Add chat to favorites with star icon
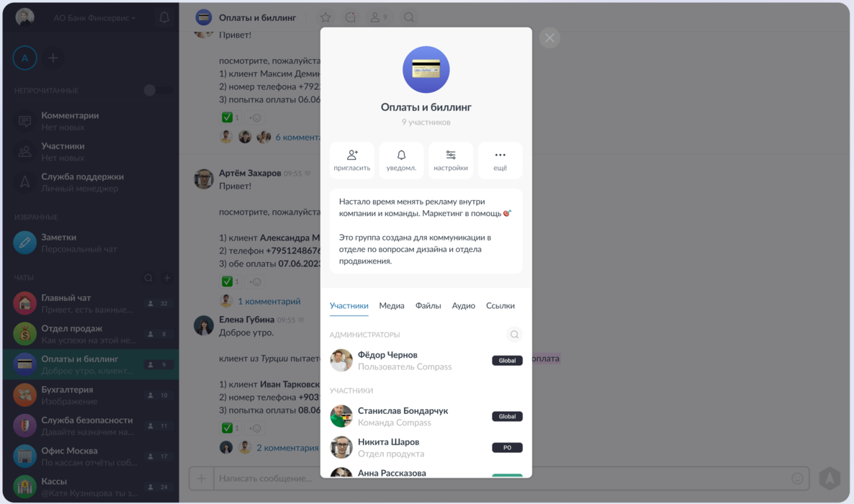854x504 pixels. point(325,17)
